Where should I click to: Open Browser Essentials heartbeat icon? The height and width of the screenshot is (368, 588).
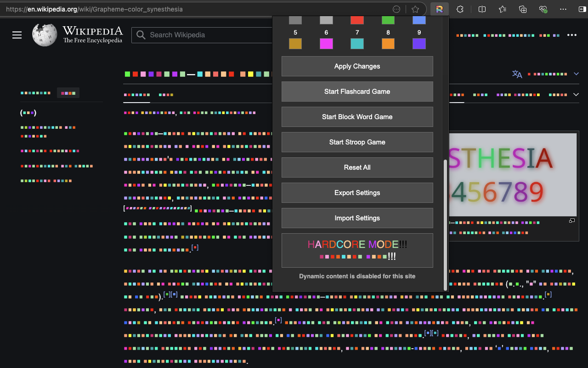coord(543,9)
